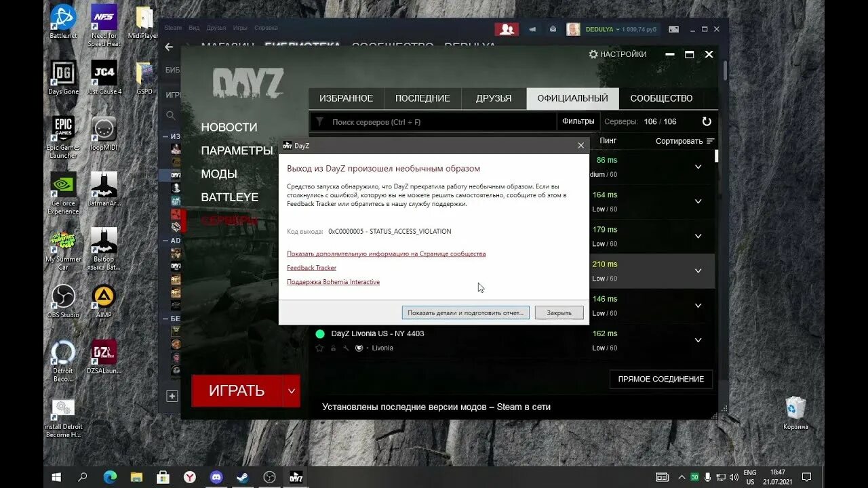
Task: Click the ПРЯМОЕ СОЕДИНЕНИЕ button
Action: pos(661,380)
